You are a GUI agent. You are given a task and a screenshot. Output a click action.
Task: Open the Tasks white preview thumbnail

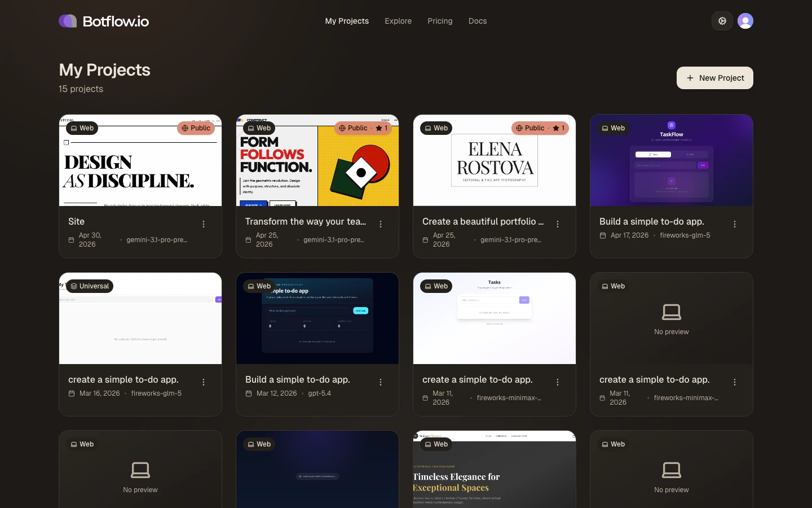point(495,318)
